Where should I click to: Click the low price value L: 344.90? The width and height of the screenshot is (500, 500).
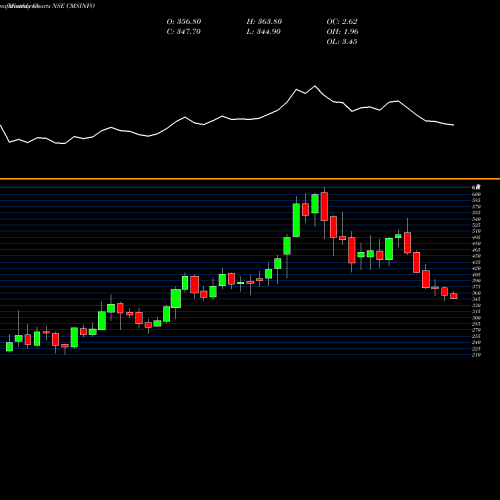tap(264, 32)
